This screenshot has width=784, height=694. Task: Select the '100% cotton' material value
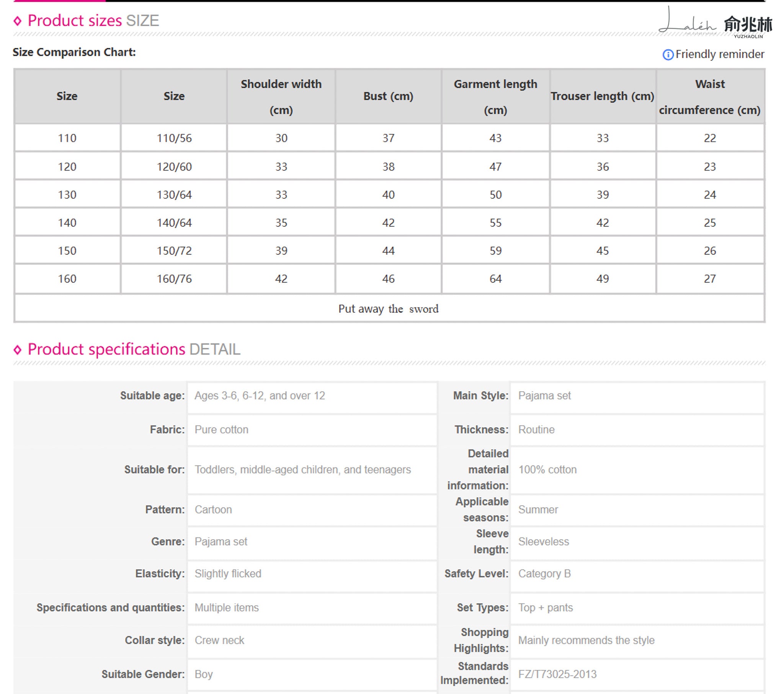(547, 470)
